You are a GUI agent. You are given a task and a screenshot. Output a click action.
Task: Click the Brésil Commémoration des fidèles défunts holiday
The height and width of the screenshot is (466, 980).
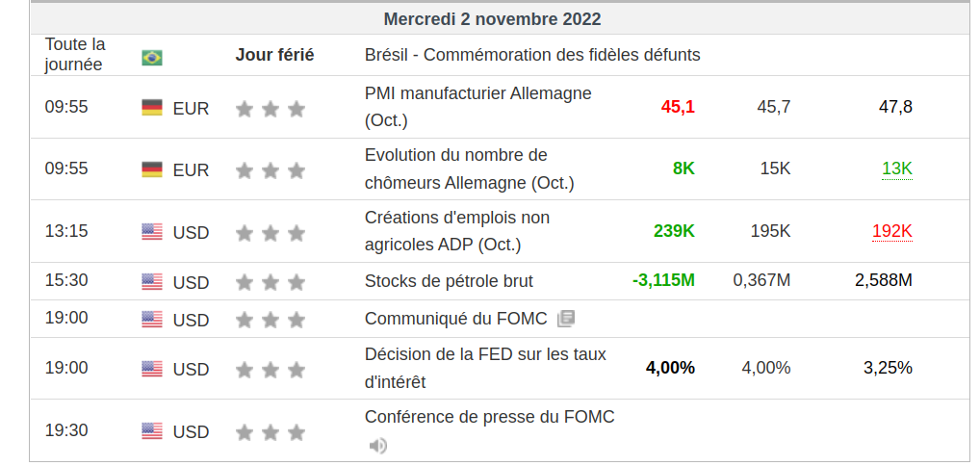pos(532,55)
